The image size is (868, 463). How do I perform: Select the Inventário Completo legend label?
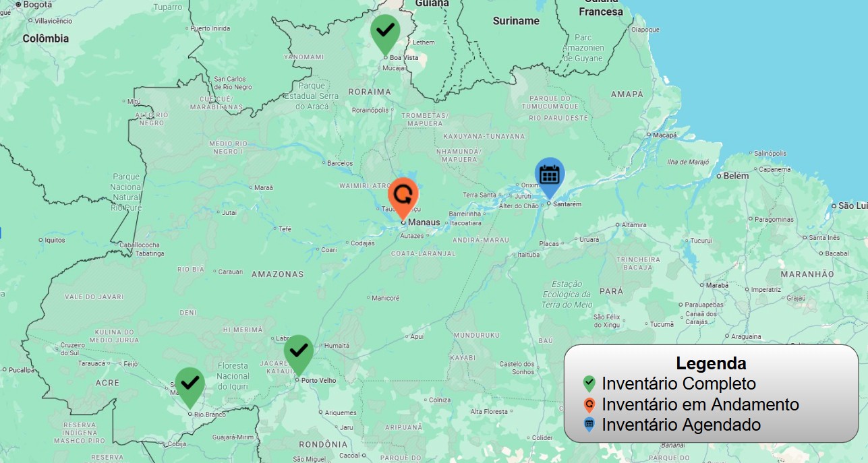pos(678,384)
